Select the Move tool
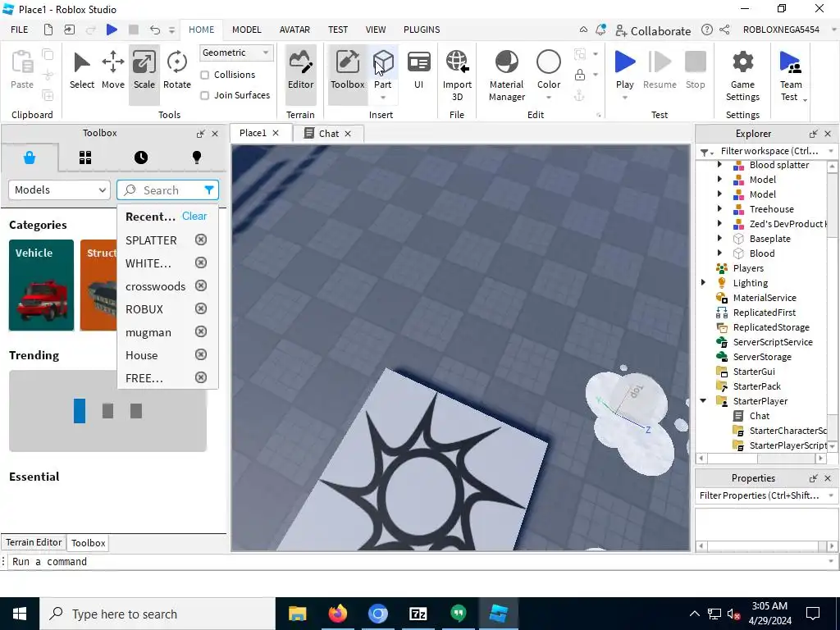Image resolution: width=840 pixels, height=630 pixels. pyautogui.click(x=113, y=71)
